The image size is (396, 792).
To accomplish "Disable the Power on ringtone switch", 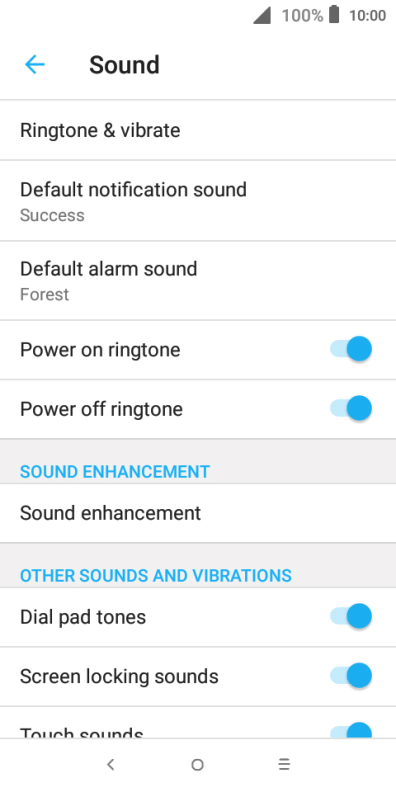I will [x=351, y=349].
